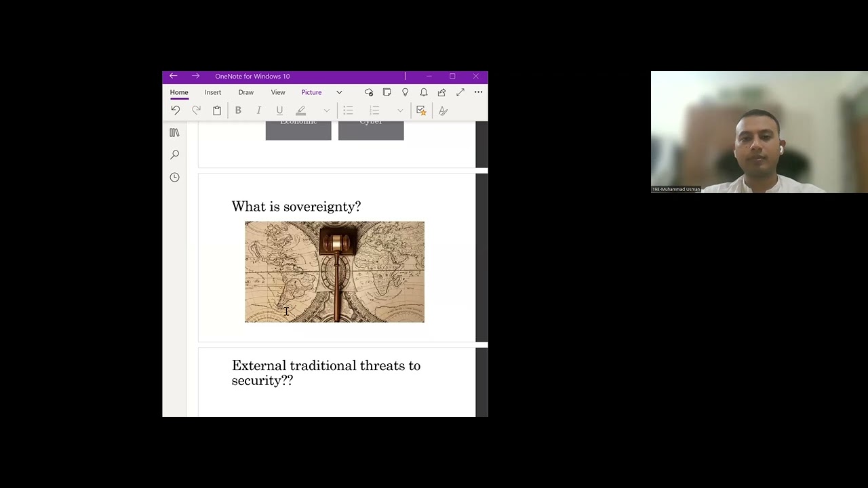Toggle italic formatting
Viewport: 868px width, 488px height.
[x=258, y=110]
